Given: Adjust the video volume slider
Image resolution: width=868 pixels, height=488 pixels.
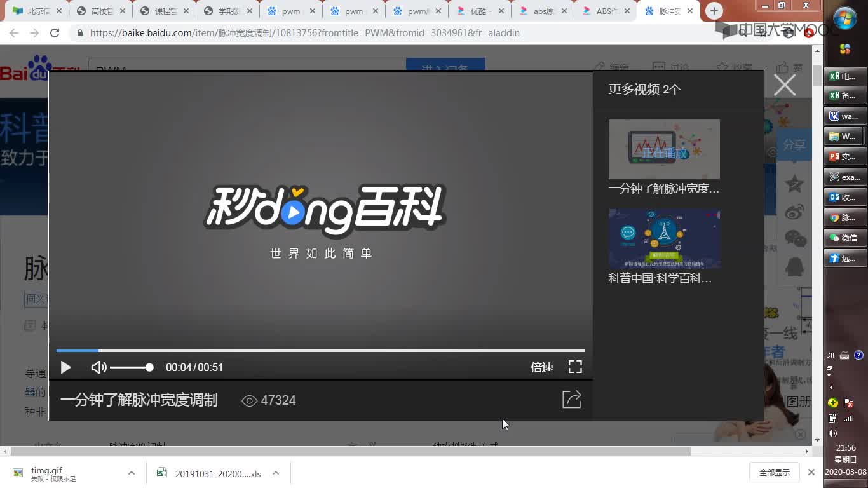Looking at the screenshot, I should coord(132,367).
